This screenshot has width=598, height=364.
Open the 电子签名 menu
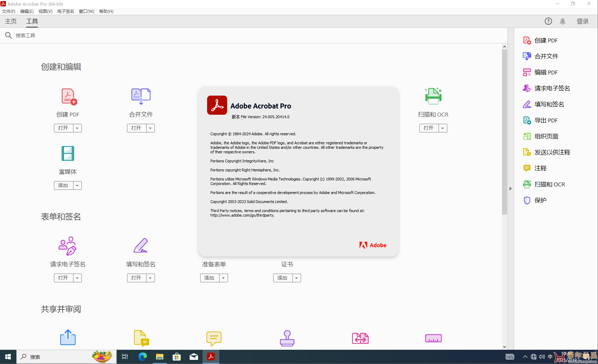[x=65, y=11]
